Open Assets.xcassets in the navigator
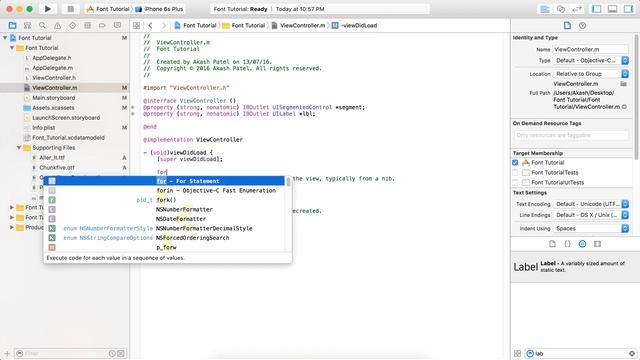The width and height of the screenshot is (640, 360). (x=53, y=108)
